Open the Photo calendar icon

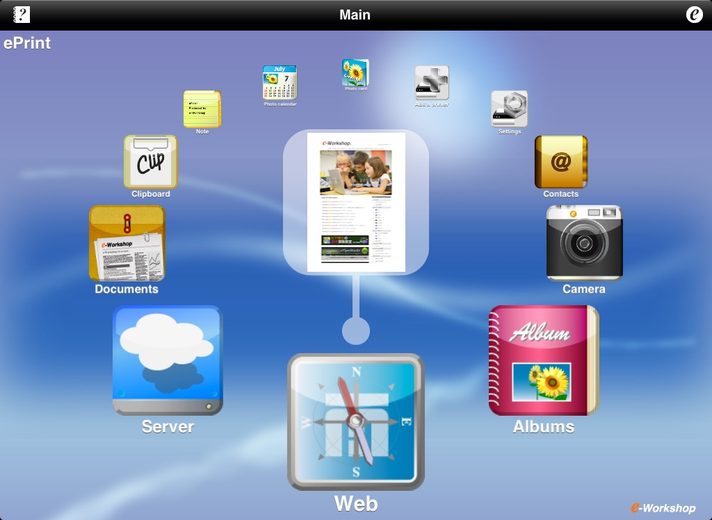tap(280, 82)
